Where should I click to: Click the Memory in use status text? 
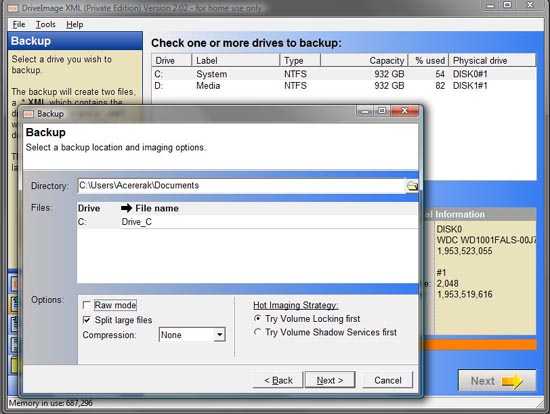tap(51, 403)
